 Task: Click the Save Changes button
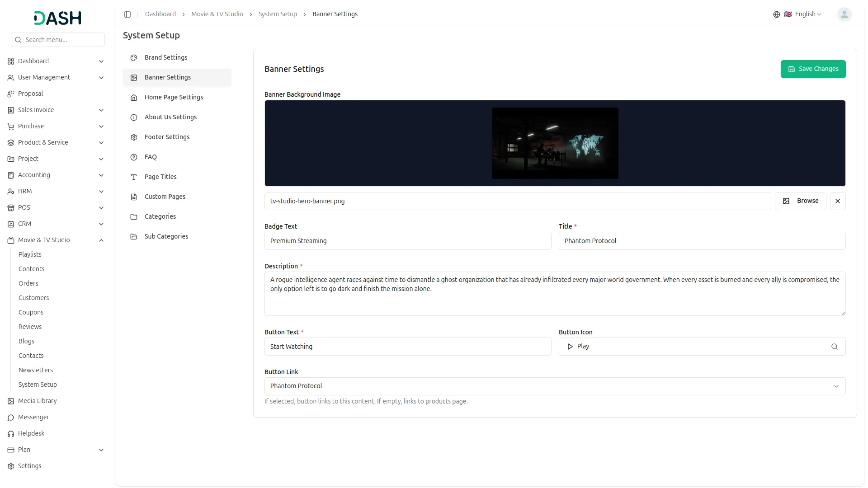(x=812, y=69)
